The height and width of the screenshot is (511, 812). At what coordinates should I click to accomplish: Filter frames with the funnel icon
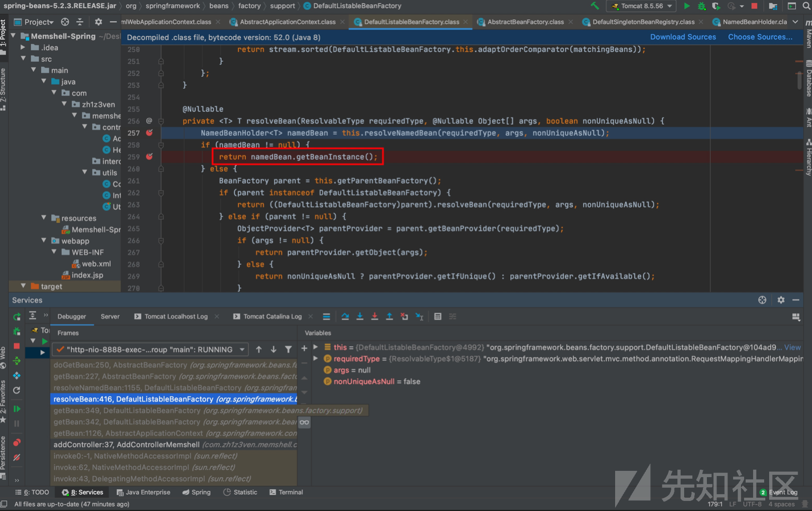tap(288, 350)
